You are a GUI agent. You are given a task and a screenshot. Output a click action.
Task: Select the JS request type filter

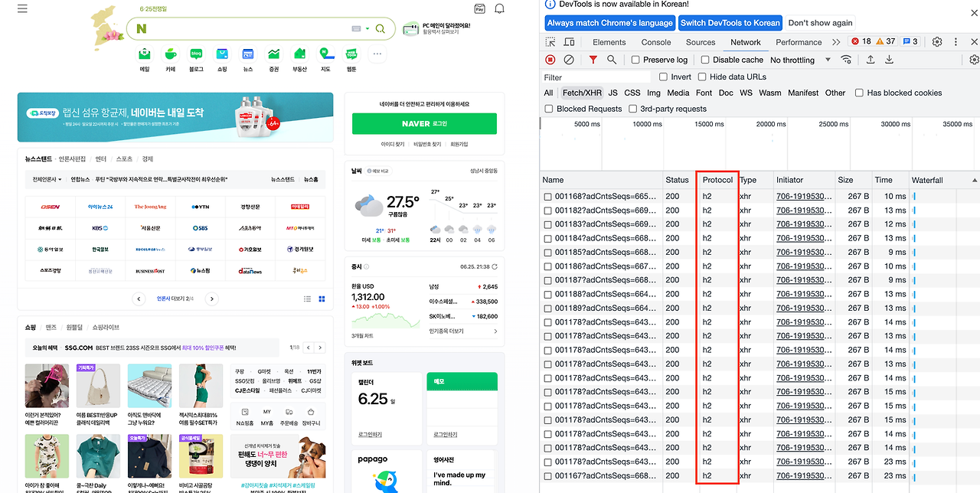coord(613,93)
